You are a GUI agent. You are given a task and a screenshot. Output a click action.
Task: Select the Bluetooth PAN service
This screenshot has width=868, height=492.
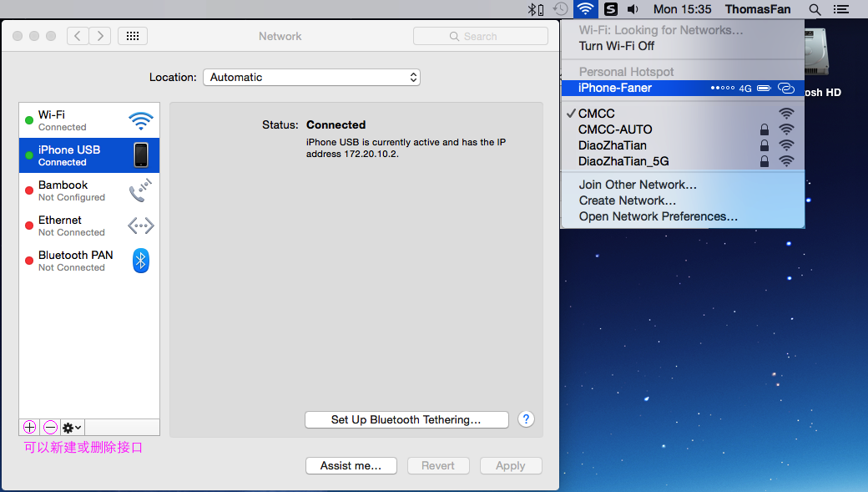point(89,261)
